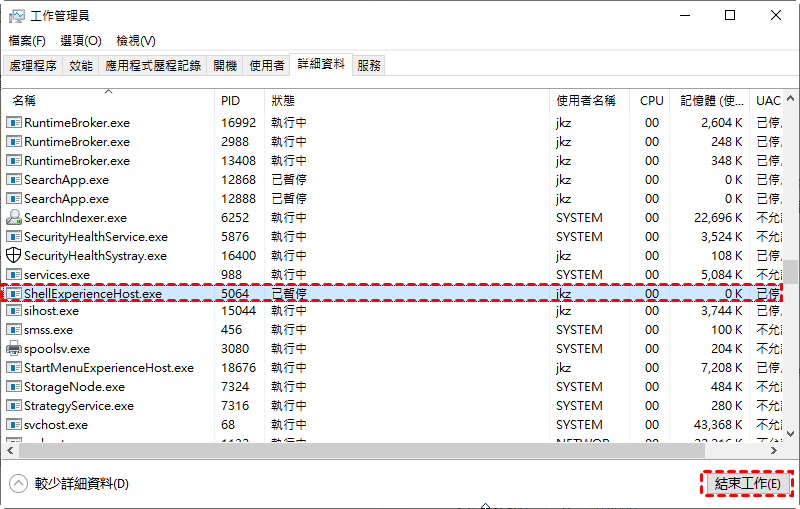Image resolution: width=800 pixels, height=509 pixels.
Task: Click the SearchIndexer.exe process icon
Action: click(14, 218)
